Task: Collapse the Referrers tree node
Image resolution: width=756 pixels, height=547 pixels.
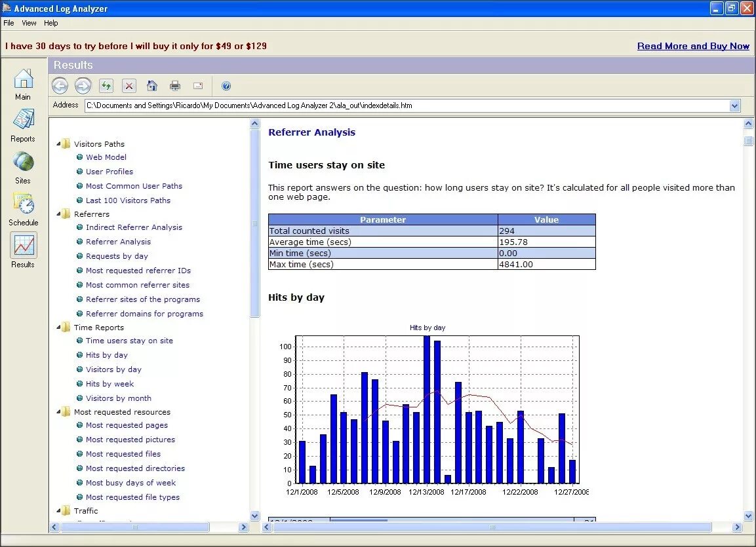Action: tap(58, 214)
